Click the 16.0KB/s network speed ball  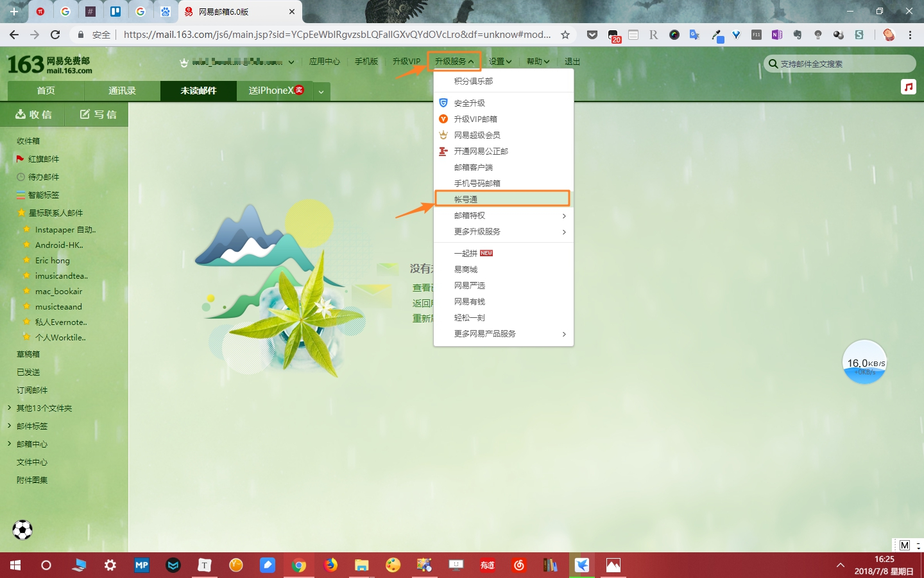(864, 362)
